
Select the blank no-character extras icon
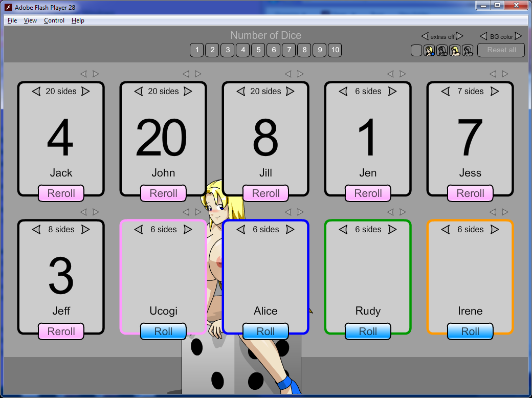(x=416, y=50)
